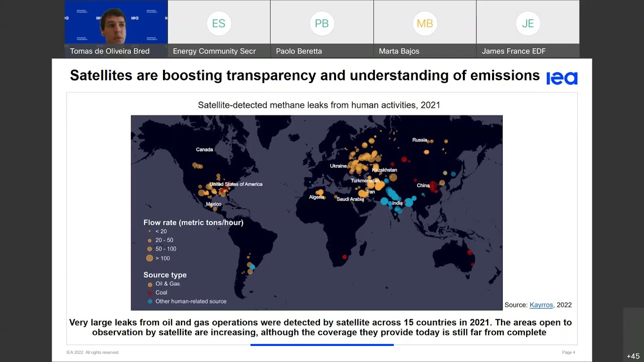Click the 'Page 4' footer text
The image size is (644, 362).
coord(569,352)
